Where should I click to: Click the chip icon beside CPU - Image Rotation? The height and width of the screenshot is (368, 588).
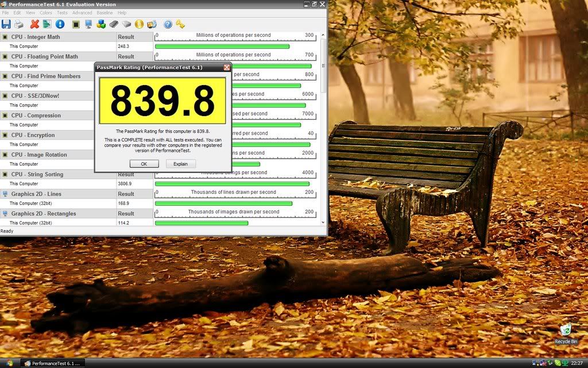click(5, 154)
